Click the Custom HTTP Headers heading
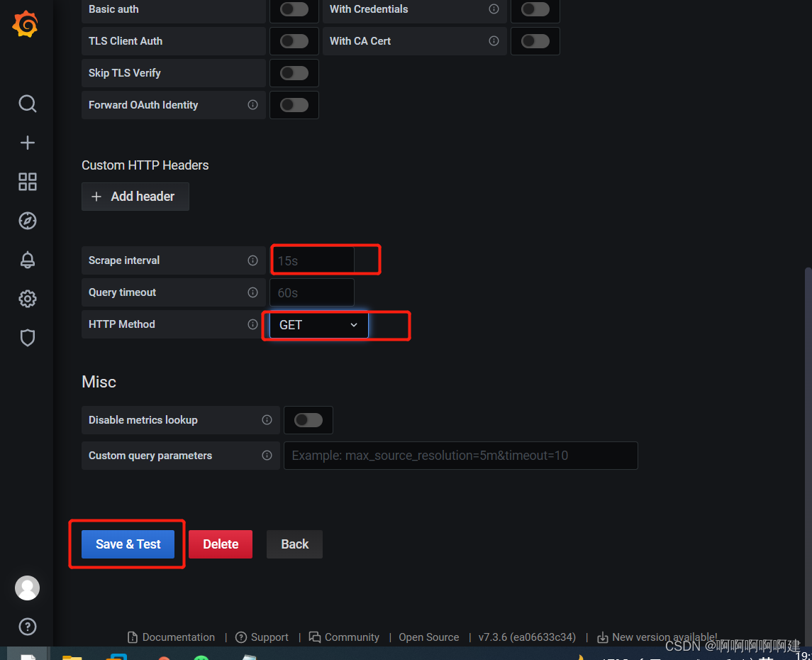This screenshot has height=660, width=812. (145, 165)
